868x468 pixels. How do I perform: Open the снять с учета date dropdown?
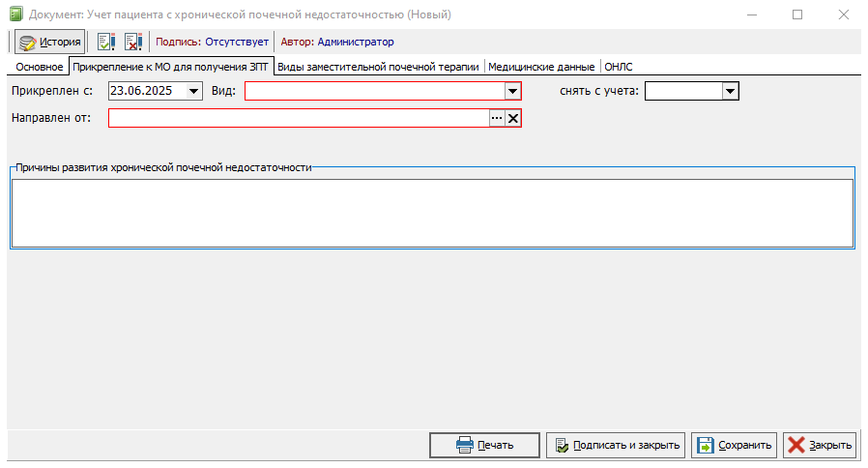click(730, 91)
